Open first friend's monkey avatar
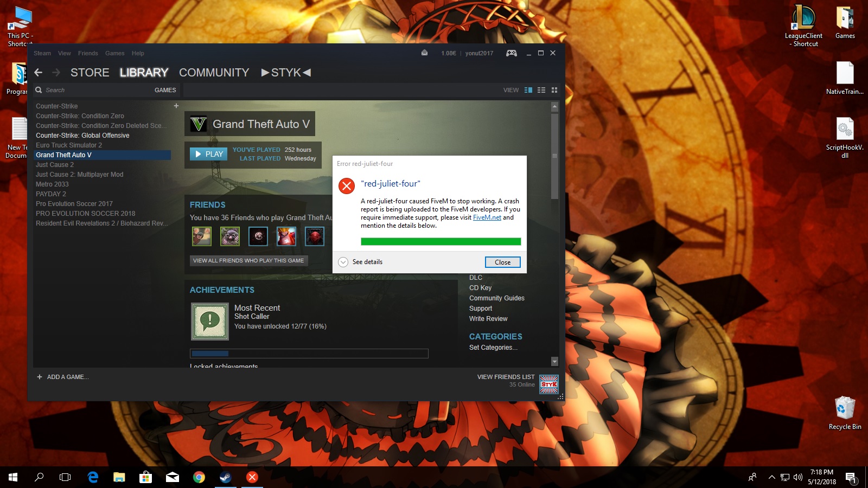The image size is (868, 488). (202, 236)
